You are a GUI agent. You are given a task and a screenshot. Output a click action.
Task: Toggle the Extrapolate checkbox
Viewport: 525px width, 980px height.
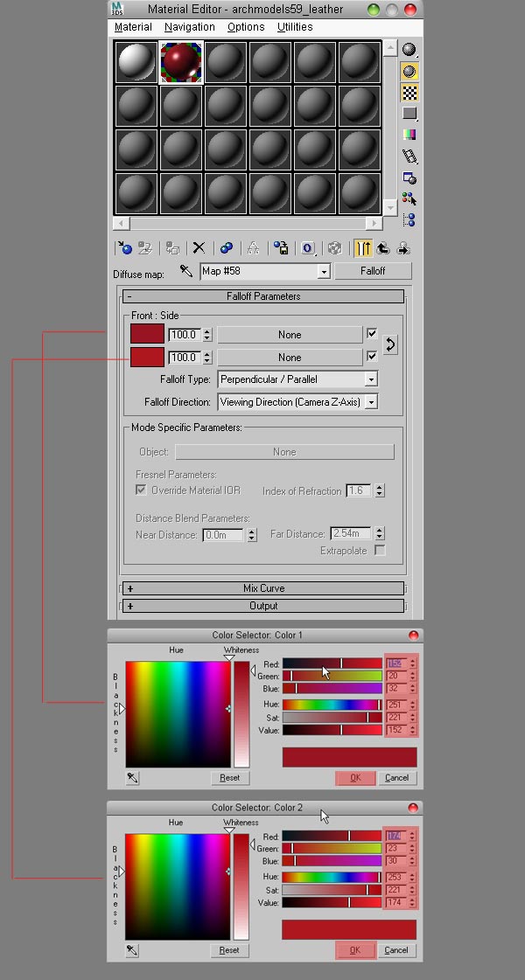(379, 550)
